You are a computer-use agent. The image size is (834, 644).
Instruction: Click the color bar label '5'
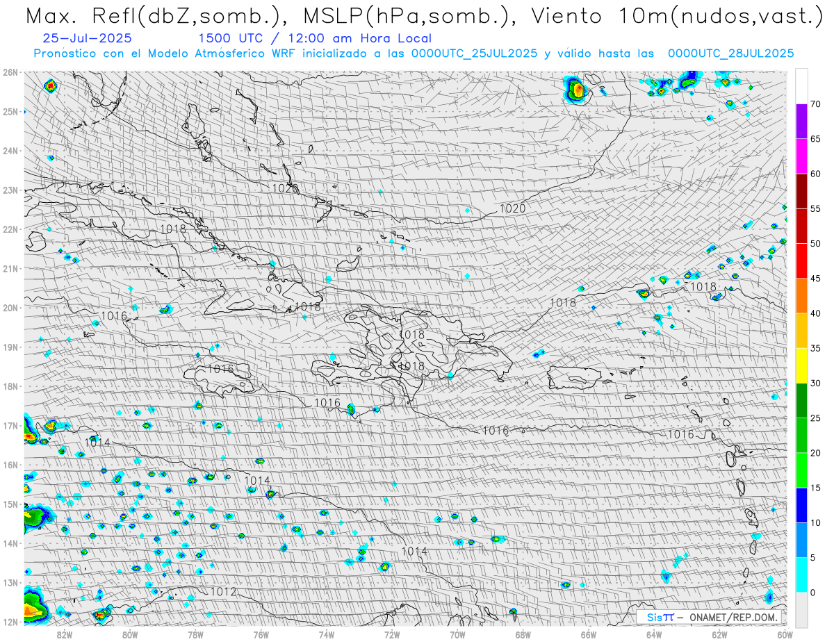813,558
